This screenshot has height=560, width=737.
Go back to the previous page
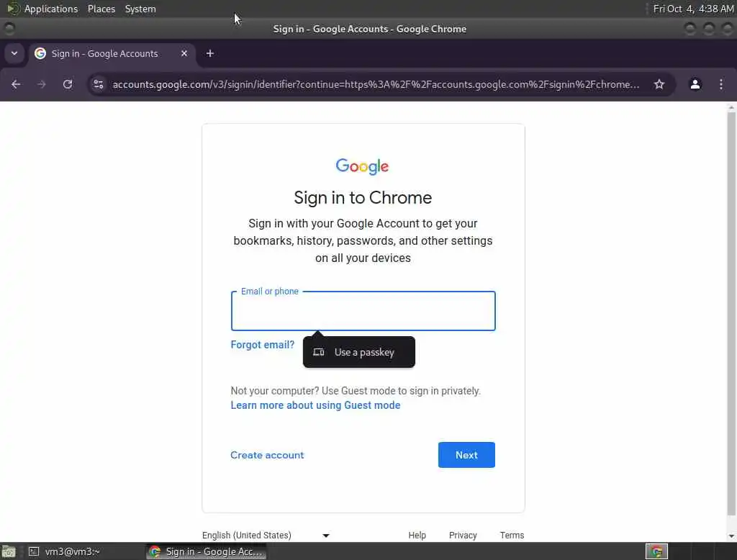pyautogui.click(x=16, y=84)
